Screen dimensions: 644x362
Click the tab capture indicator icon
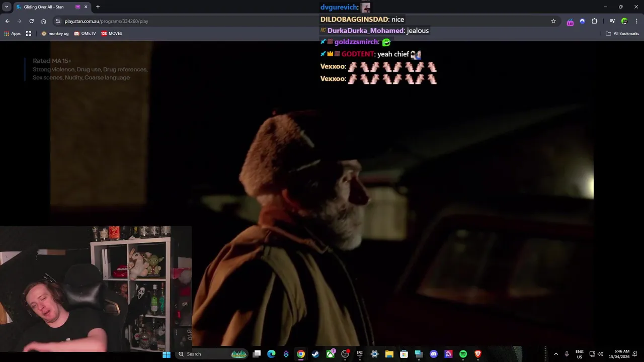click(x=77, y=7)
